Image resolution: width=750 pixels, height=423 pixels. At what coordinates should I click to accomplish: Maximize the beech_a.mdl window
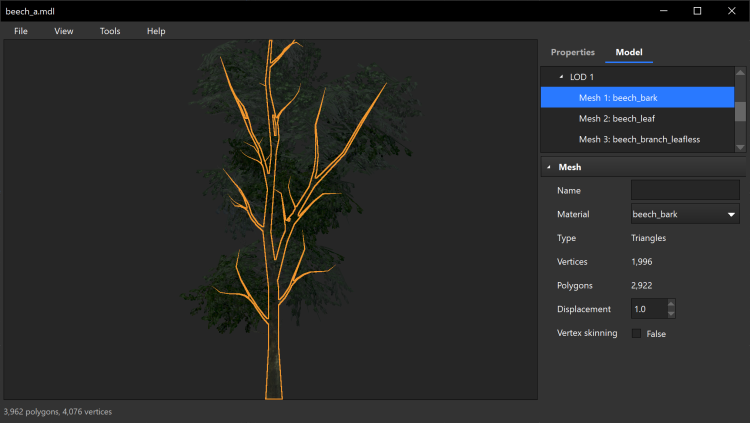tap(697, 10)
